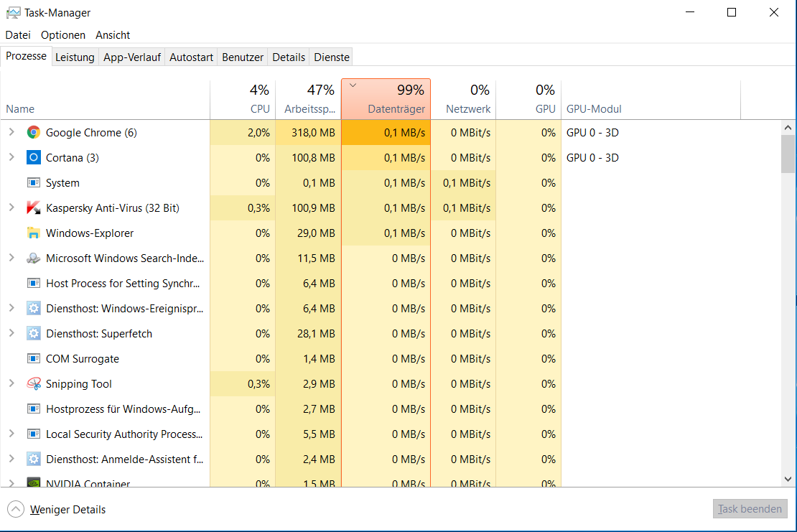Expand the Snipping Tool process group
This screenshot has height=532, width=797.
coord(11,383)
